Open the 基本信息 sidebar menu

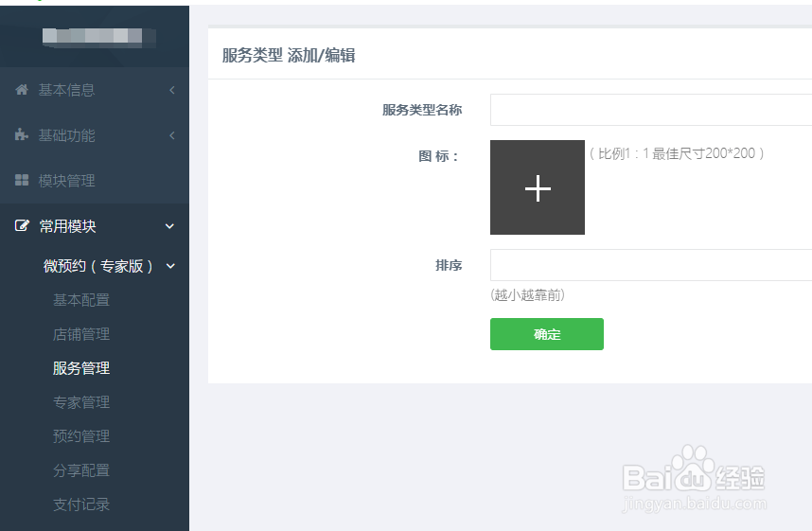coord(95,90)
